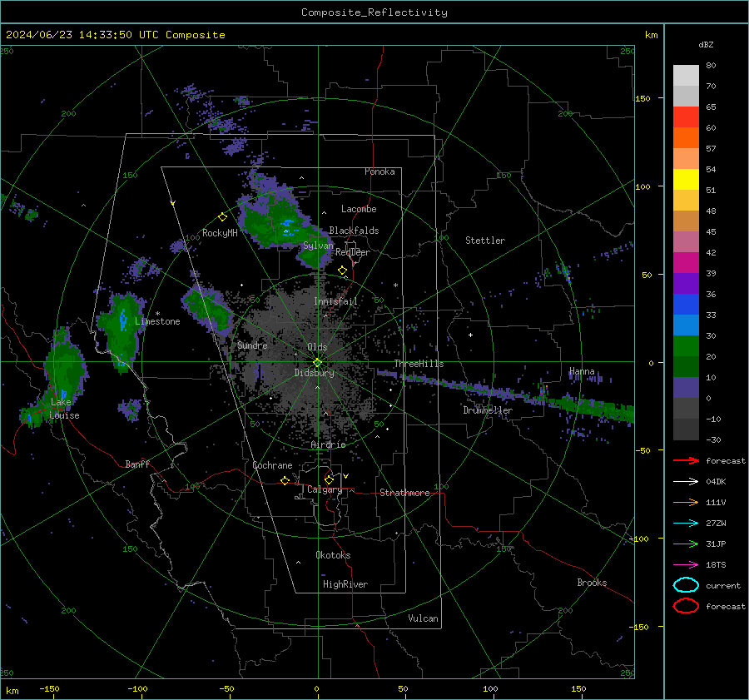Click the Sylvan label on the map
This screenshot has width=749, height=700.
(x=318, y=246)
